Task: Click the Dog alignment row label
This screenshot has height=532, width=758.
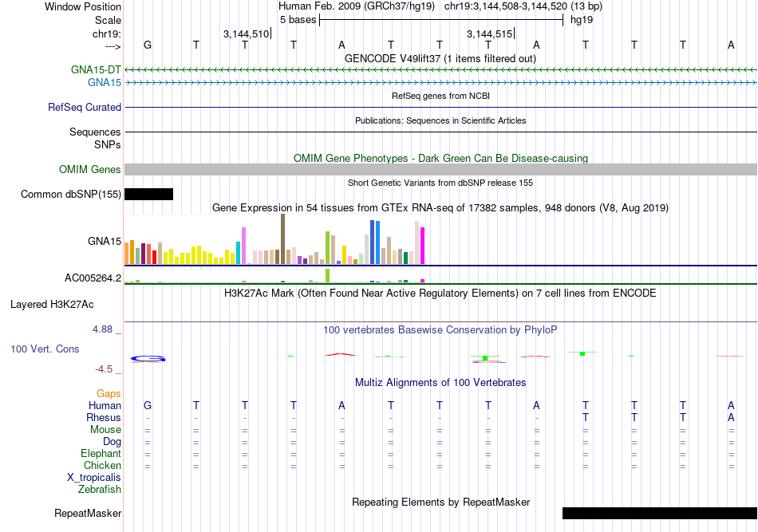Action: (x=112, y=442)
